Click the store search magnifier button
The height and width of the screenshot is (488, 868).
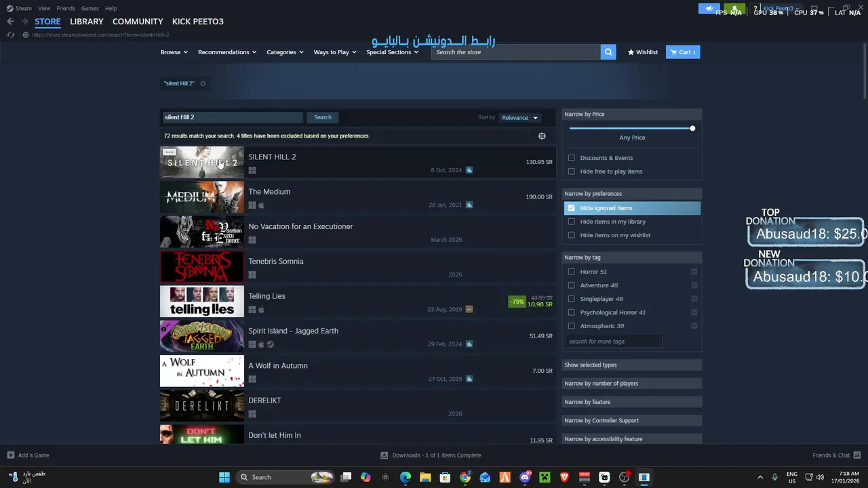click(x=608, y=52)
